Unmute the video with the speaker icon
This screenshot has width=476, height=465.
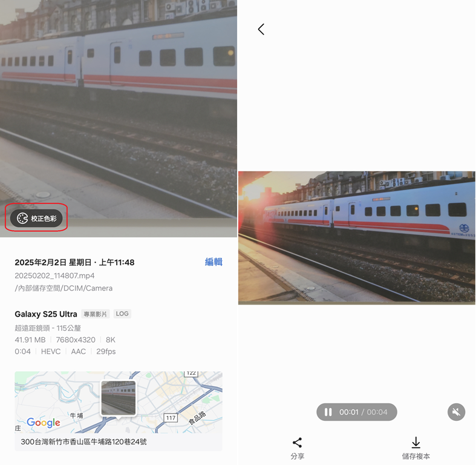[456, 412]
